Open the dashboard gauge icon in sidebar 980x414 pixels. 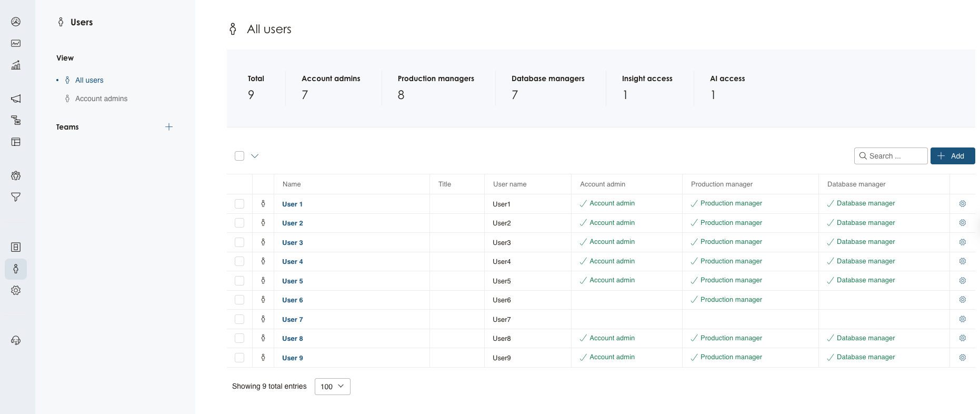pyautogui.click(x=16, y=22)
